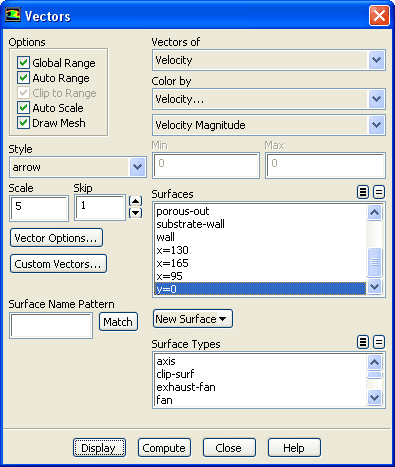Click the Surfaces list scroll up arrow
395x467 pixels.
pyautogui.click(x=375, y=212)
